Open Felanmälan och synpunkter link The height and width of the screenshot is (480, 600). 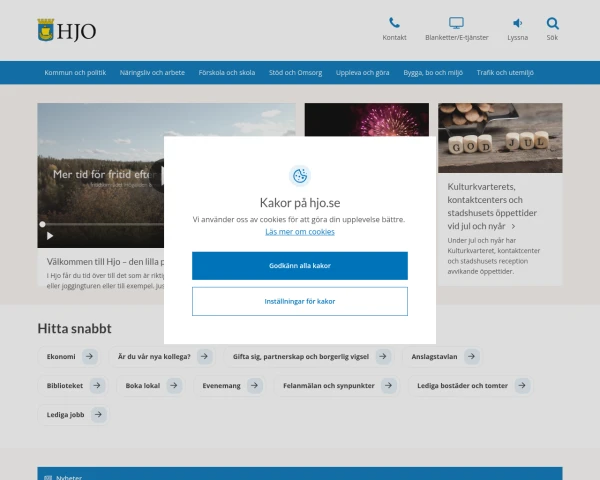pos(337,385)
